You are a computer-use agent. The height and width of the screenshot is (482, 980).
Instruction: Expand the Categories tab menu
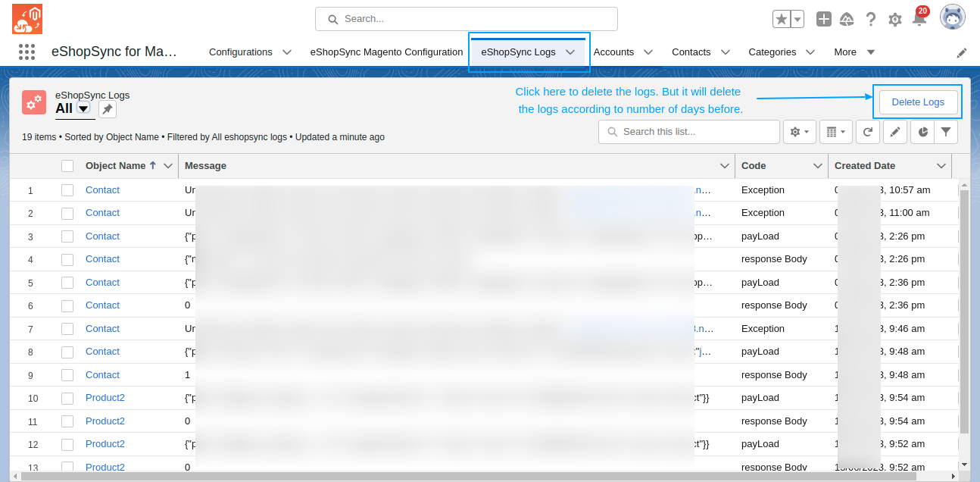coord(810,52)
